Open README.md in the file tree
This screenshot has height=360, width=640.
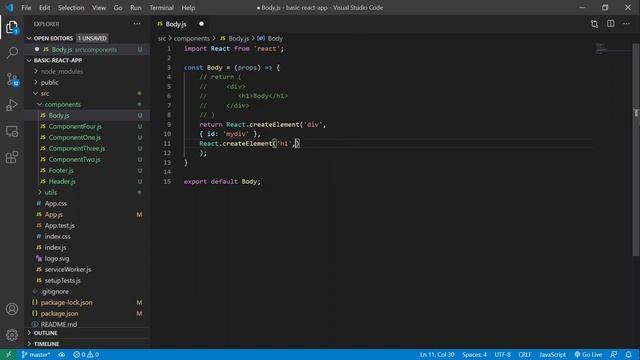click(x=59, y=324)
